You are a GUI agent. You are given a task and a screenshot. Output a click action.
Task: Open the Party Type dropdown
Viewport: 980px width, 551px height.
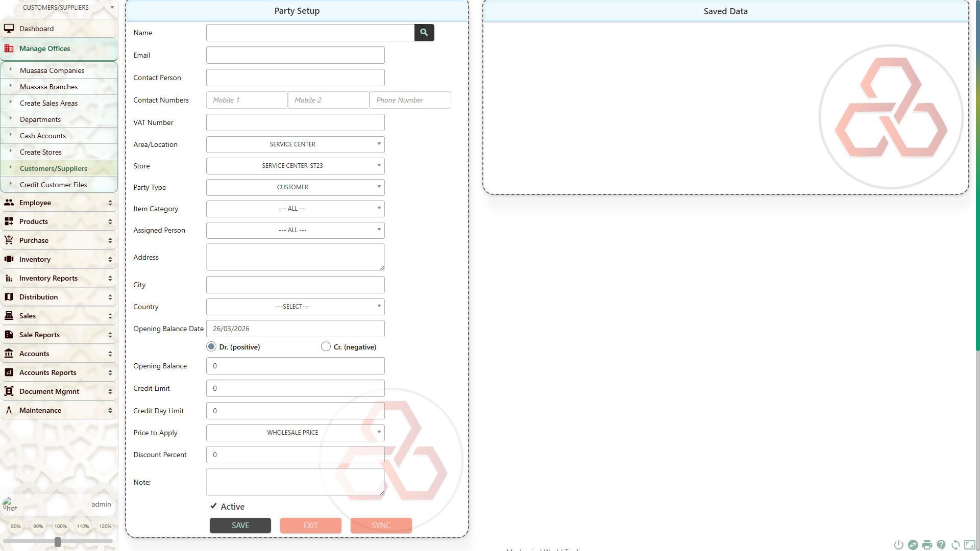295,187
